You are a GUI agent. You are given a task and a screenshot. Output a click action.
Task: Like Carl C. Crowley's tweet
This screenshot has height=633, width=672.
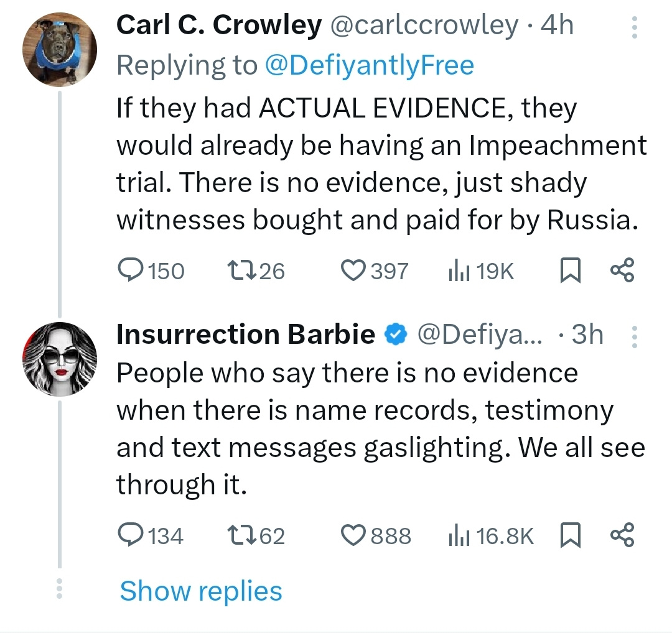pos(354,270)
